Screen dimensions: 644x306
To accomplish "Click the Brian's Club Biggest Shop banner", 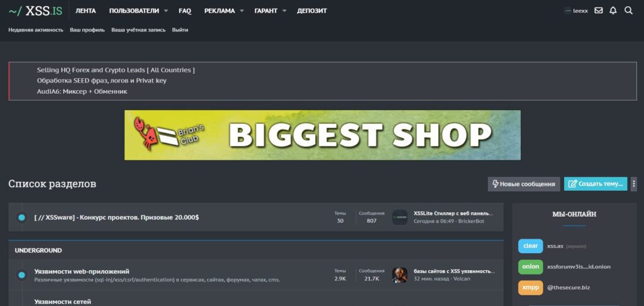I will click(x=323, y=135).
